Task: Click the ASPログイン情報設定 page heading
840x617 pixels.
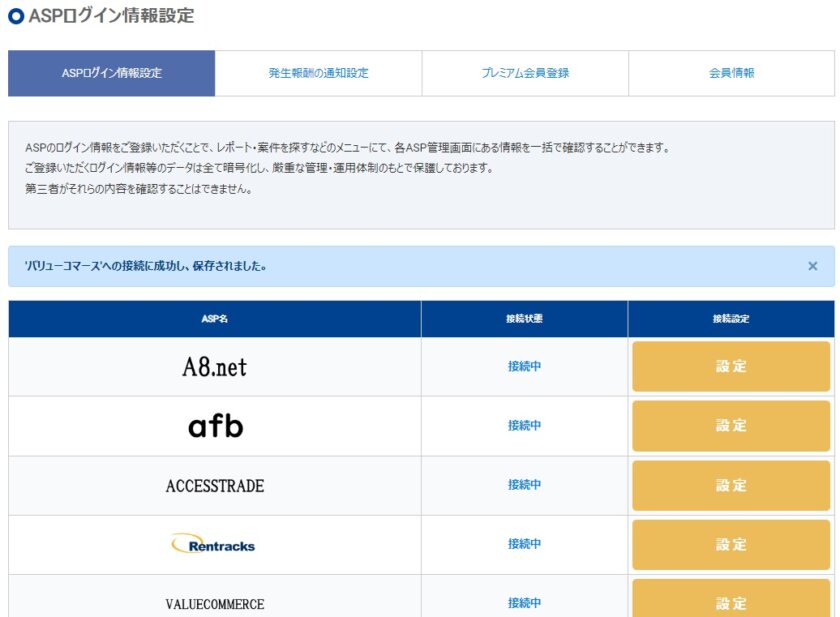Action: 111,16
